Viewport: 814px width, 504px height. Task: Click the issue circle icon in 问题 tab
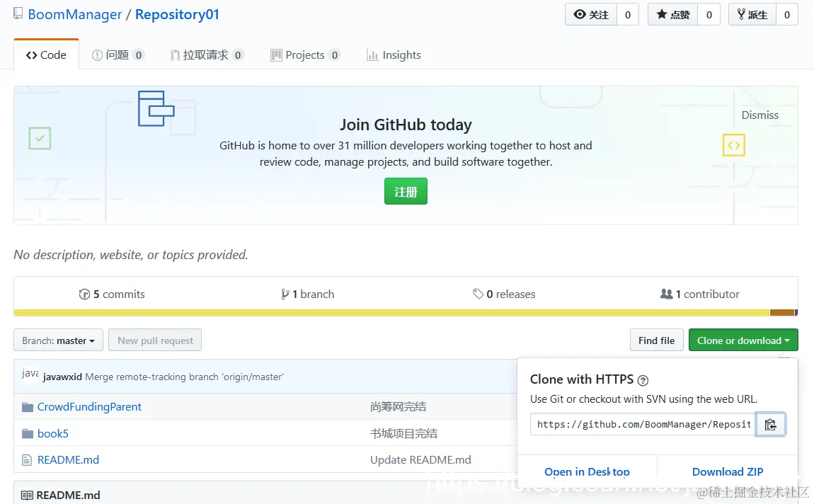(97, 55)
